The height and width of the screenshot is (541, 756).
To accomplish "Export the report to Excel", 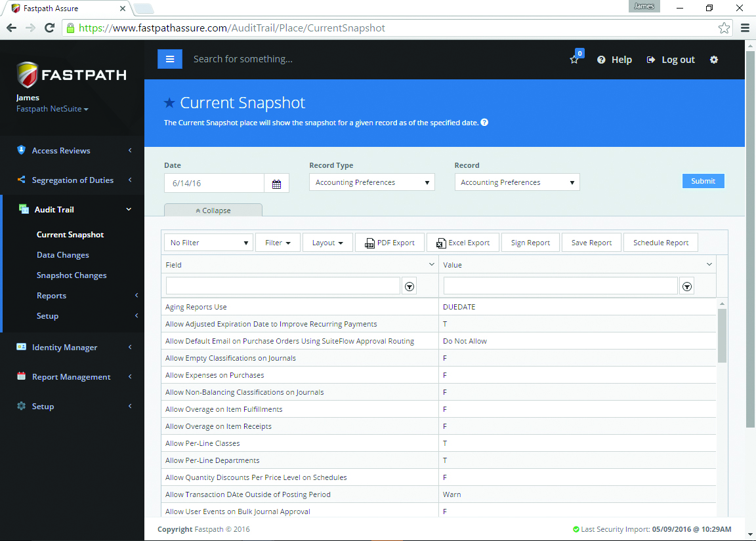I will [463, 243].
